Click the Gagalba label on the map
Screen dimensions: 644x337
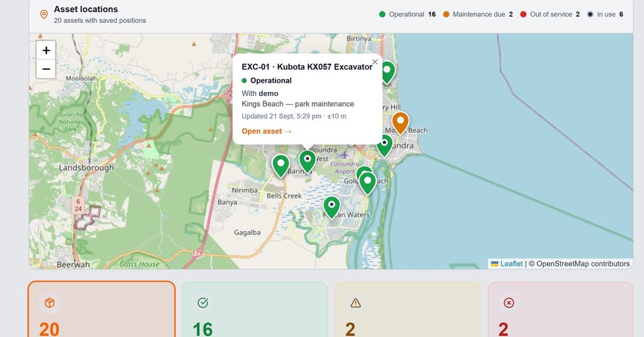tap(248, 233)
